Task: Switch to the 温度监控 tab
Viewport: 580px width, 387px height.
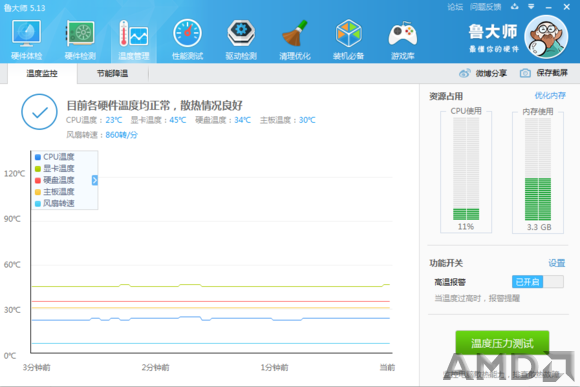Action: (42, 73)
